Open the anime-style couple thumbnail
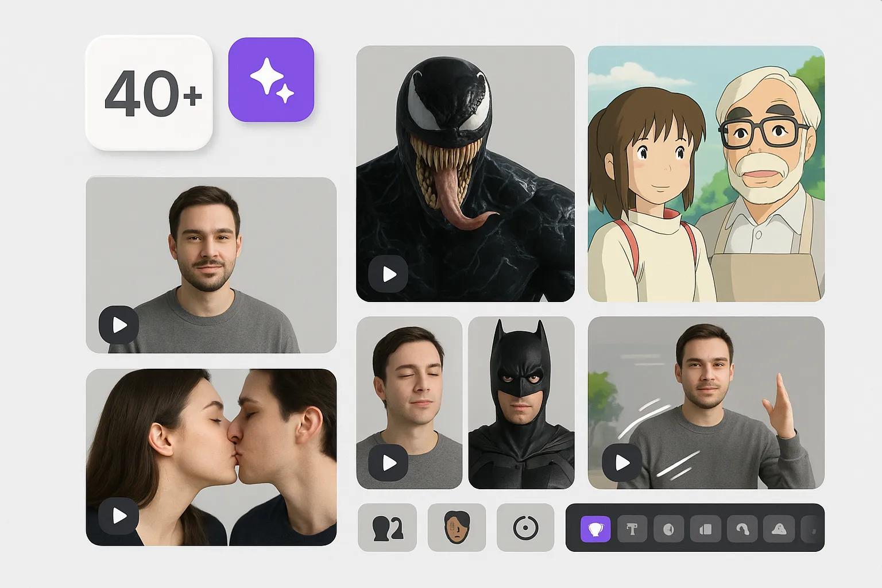This screenshot has height=588, width=882. click(x=706, y=173)
